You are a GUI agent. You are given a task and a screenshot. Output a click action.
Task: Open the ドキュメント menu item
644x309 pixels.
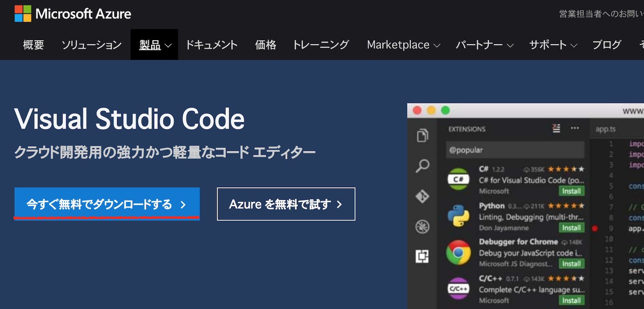click(212, 45)
